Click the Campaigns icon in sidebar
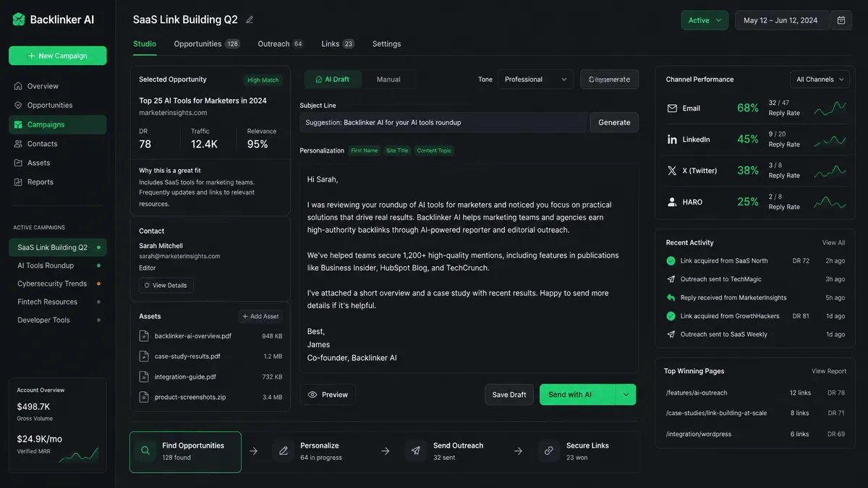Screen dimensions: 868x488 [x=18, y=124]
